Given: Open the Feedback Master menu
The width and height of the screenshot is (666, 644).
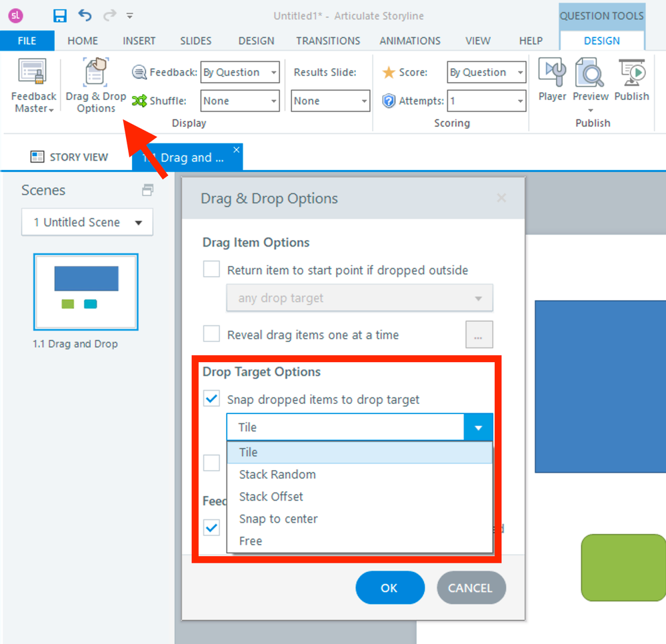Looking at the screenshot, I should point(33,86).
